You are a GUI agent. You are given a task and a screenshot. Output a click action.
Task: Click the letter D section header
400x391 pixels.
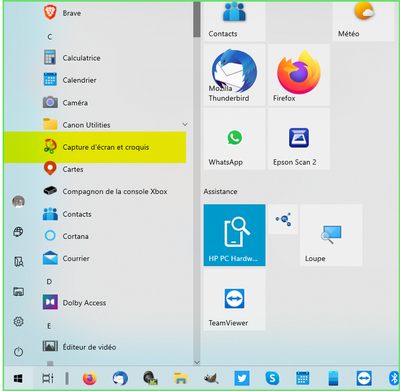[49, 282]
